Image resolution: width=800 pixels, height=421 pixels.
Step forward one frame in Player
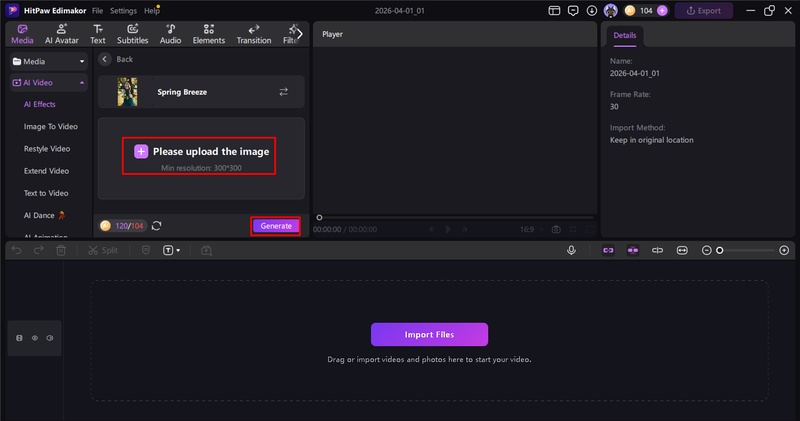[465, 229]
